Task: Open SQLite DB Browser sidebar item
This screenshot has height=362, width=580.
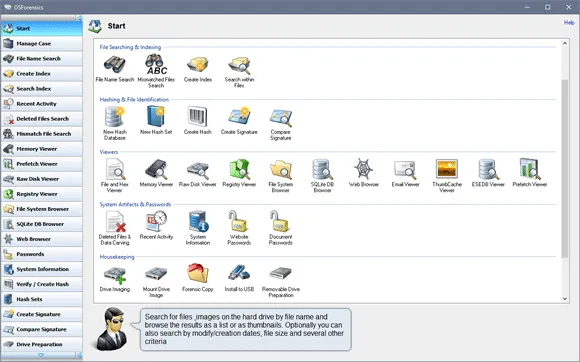Action: pos(41,224)
